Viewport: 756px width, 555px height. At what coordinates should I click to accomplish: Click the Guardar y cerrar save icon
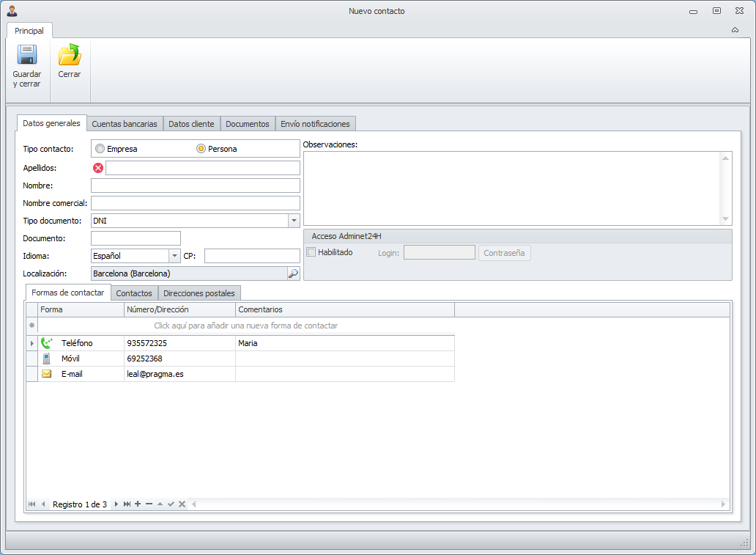pos(27,56)
